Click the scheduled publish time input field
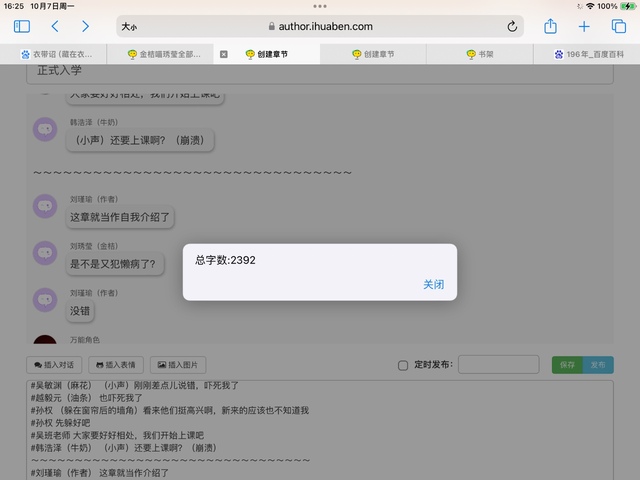The height and width of the screenshot is (480, 640). pos(498,365)
